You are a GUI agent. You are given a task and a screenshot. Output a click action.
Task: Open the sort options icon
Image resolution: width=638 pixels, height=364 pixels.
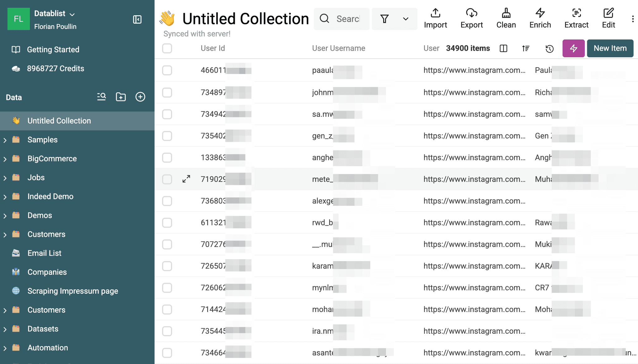pyautogui.click(x=526, y=48)
